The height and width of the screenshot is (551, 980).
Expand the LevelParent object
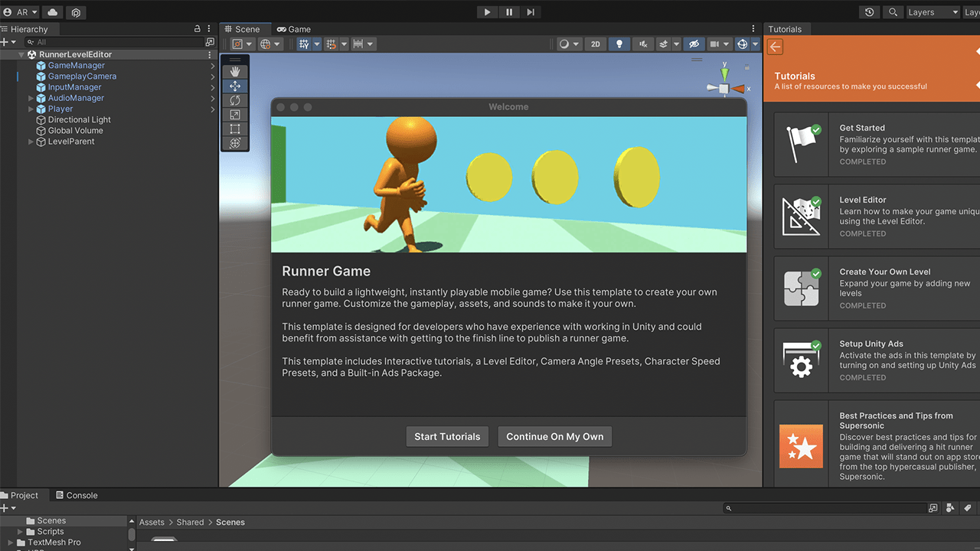click(x=31, y=142)
